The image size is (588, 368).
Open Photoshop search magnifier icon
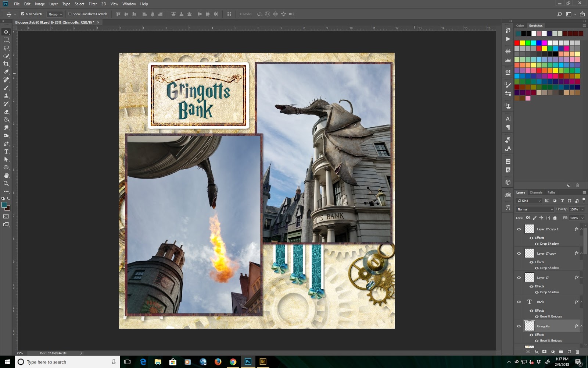(559, 14)
